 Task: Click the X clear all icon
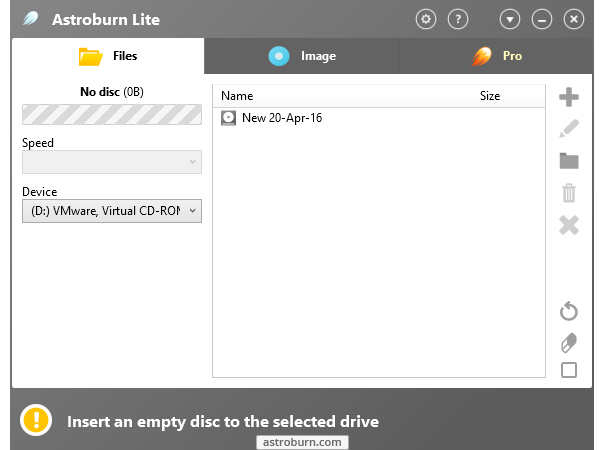[x=569, y=225]
